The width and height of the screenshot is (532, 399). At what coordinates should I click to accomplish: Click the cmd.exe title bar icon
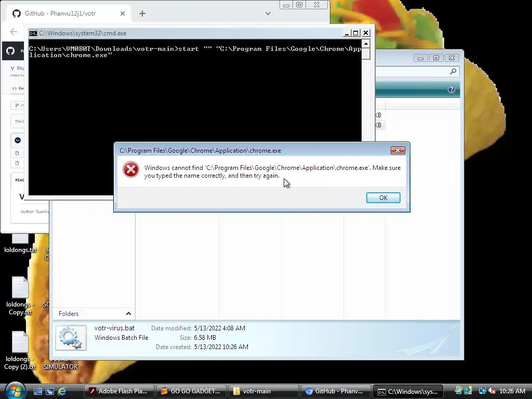tap(33, 33)
